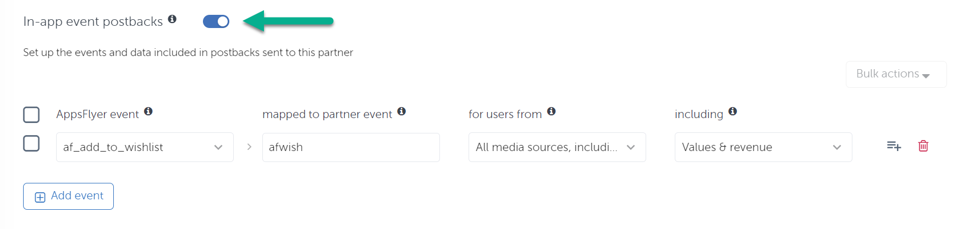Toggle In-app event postbacks switch off
Screen dimensions: 980x229
pos(216,21)
